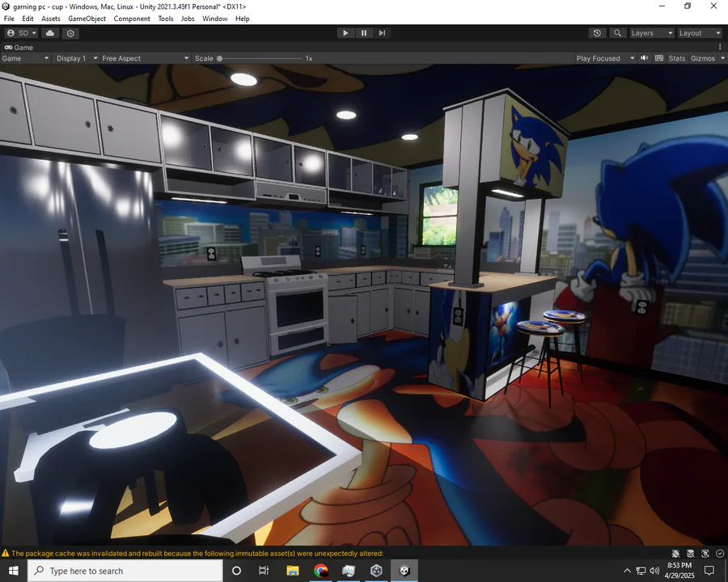Toggle Gizmos in the Game view
The height and width of the screenshot is (582, 728).
(702, 58)
